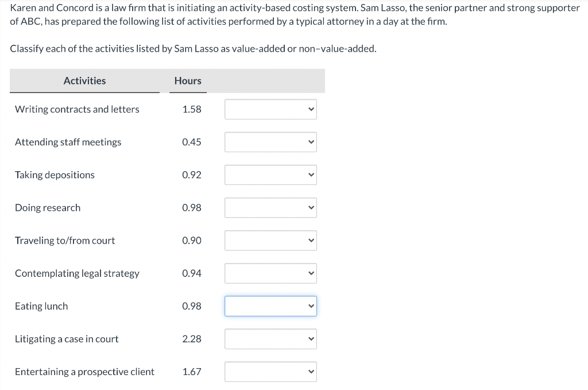Click the Activities column header
Viewport: 588px width, 390px height.
tap(84, 81)
